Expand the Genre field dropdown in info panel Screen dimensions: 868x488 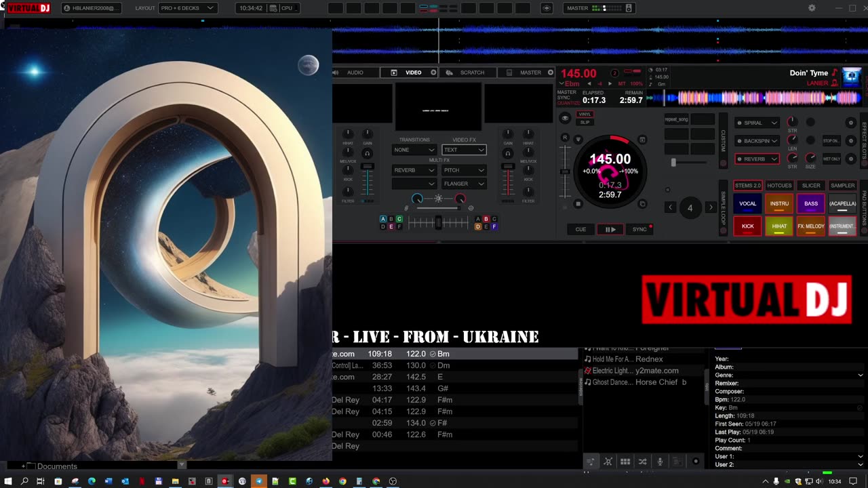click(x=861, y=375)
